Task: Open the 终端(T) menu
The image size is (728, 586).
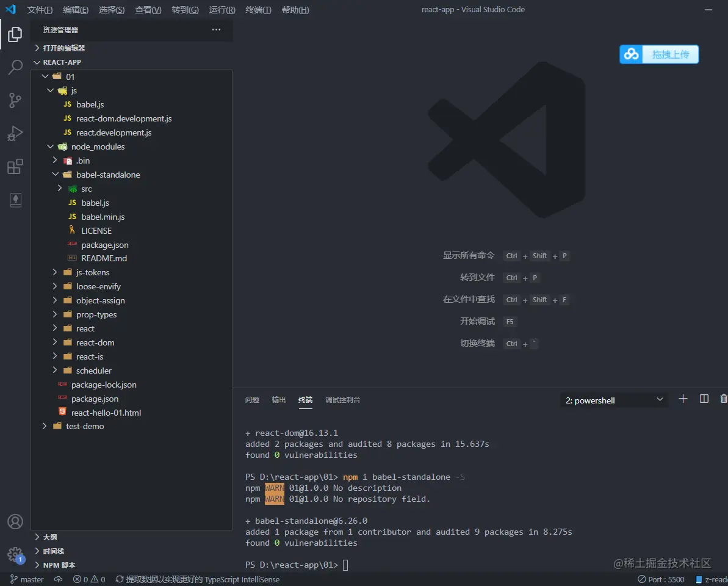Action: 258,10
